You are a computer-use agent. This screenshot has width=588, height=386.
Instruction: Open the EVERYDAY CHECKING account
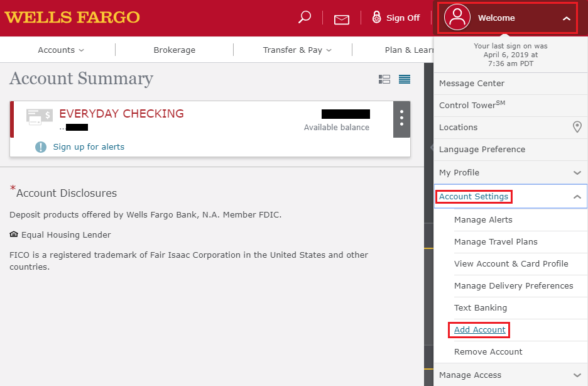pos(121,114)
